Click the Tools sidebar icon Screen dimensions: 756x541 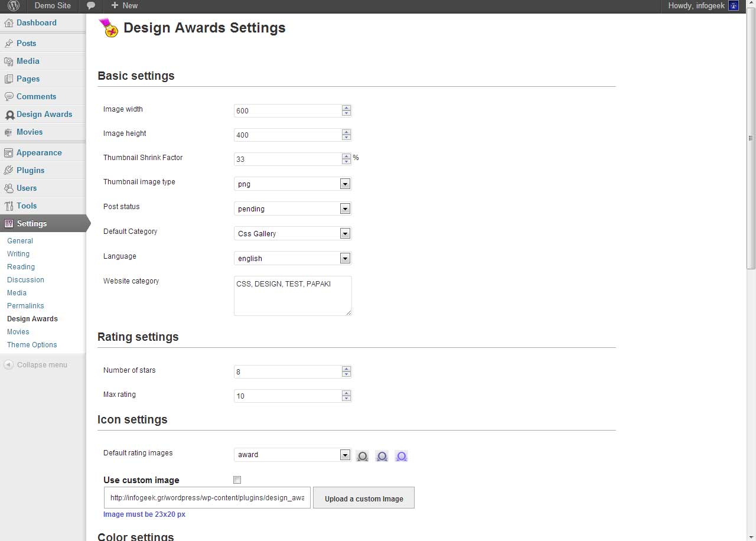tap(9, 206)
